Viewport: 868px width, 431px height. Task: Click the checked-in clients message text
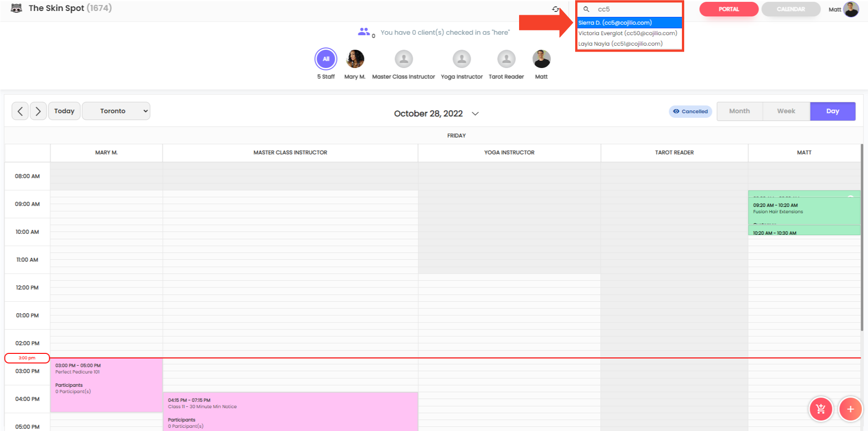[445, 32]
